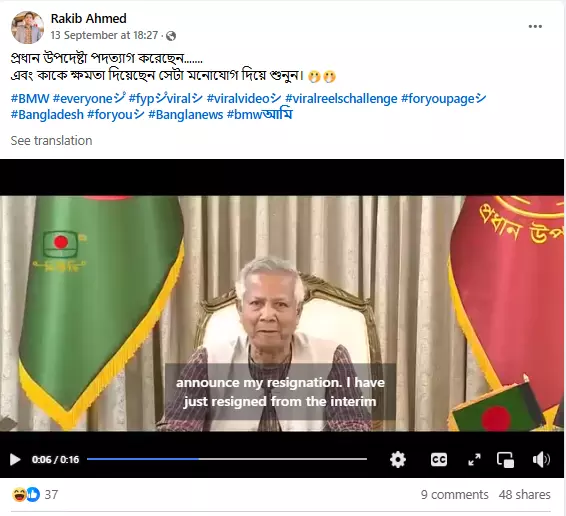The width and height of the screenshot is (566, 516).
Task: Seek within the video progress bar
Action: (227, 459)
